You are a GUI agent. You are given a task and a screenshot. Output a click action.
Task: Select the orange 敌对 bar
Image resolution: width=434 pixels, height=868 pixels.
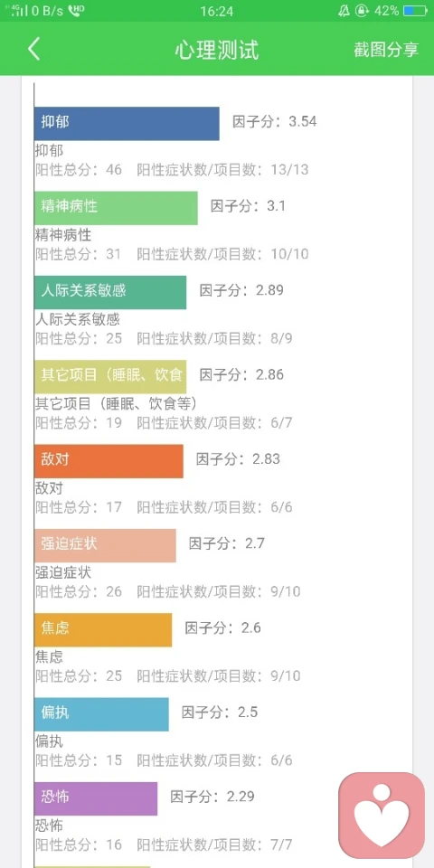[x=108, y=461]
